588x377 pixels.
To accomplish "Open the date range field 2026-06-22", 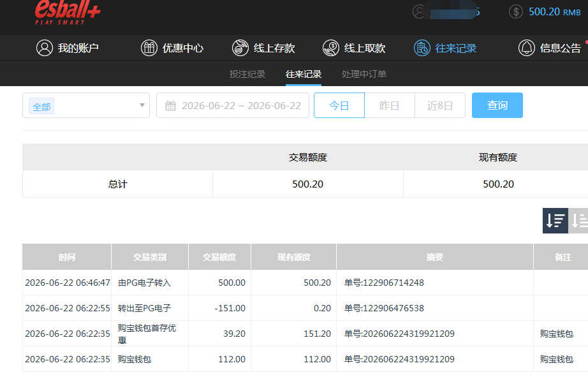I will pos(233,105).
